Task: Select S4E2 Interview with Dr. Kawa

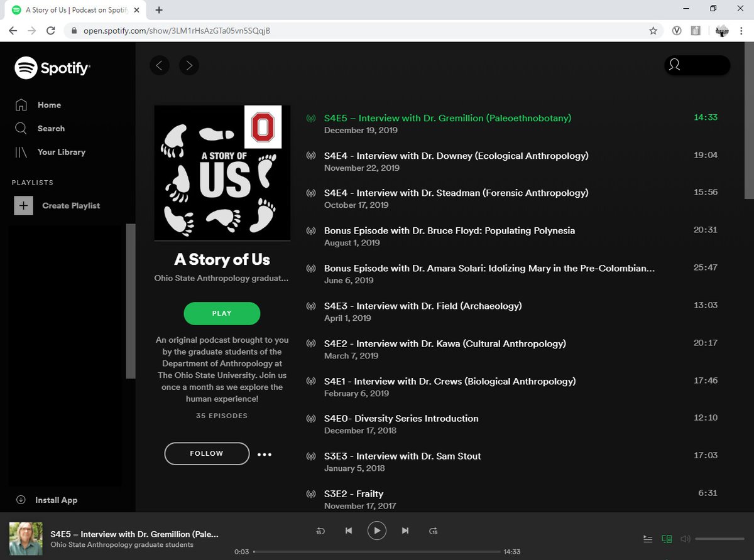Action: click(445, 343)
